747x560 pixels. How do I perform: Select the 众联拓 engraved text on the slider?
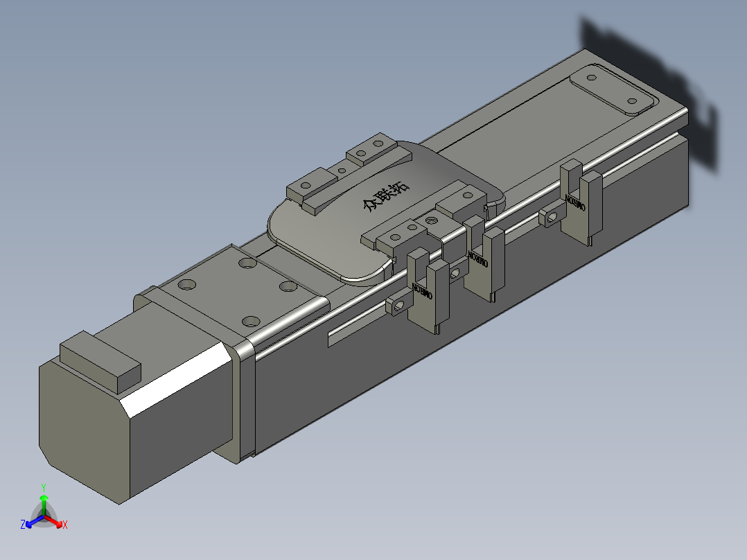pyautogui.click(x=386, y=196)
